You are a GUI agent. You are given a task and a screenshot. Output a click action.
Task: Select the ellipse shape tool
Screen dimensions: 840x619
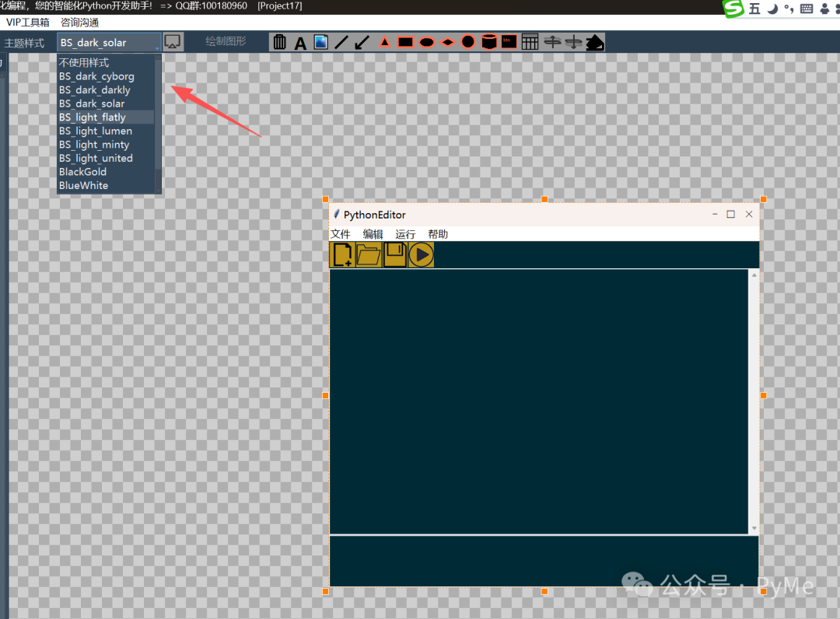point(426,42)
